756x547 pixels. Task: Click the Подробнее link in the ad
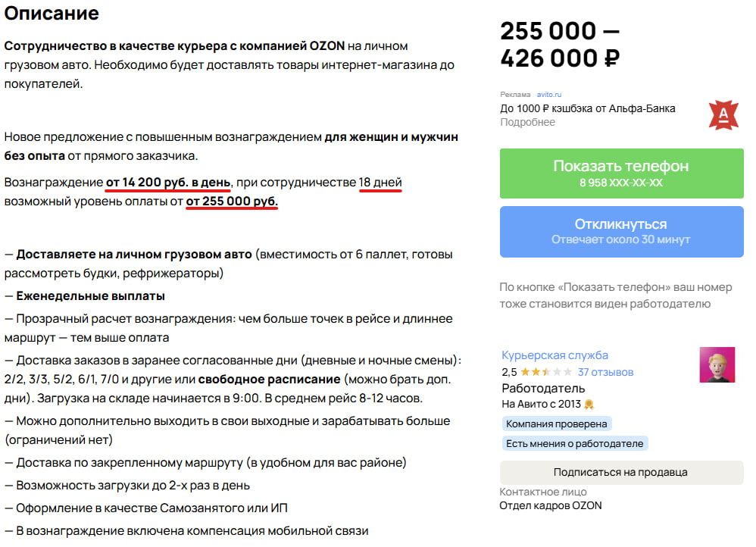pos(527,122)
